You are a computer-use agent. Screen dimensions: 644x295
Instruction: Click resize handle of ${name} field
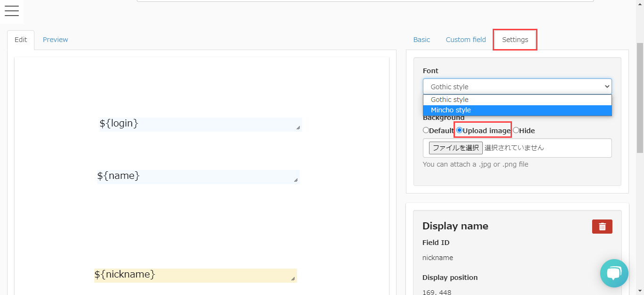tap(296, 180)
